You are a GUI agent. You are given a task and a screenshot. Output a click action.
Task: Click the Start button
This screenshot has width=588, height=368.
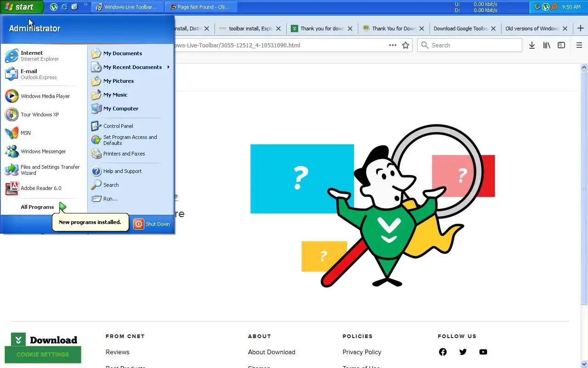pos(22,7)
